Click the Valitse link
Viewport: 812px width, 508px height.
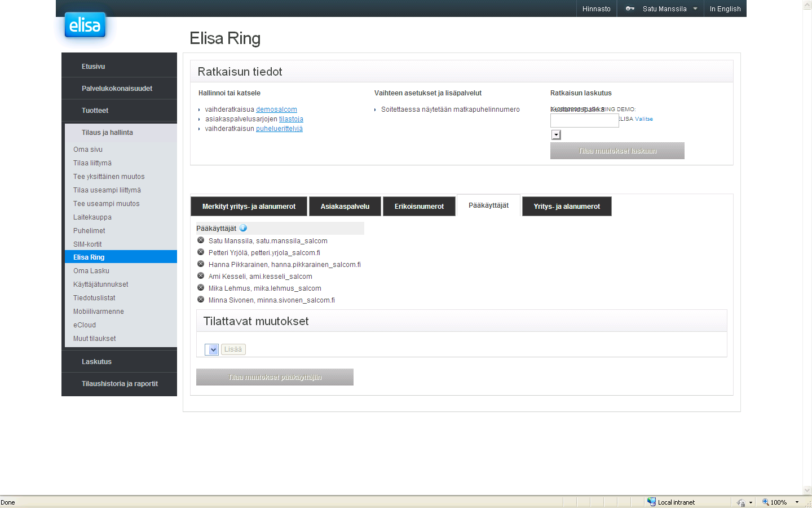point(644,119)
